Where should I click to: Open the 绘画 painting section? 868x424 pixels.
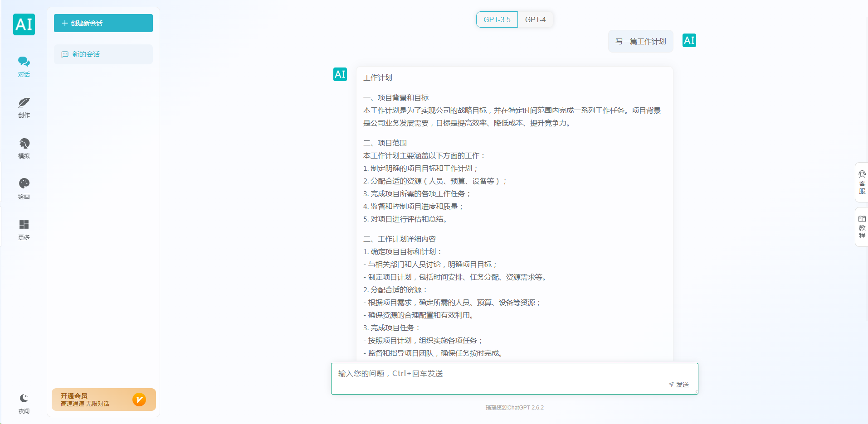24,189
